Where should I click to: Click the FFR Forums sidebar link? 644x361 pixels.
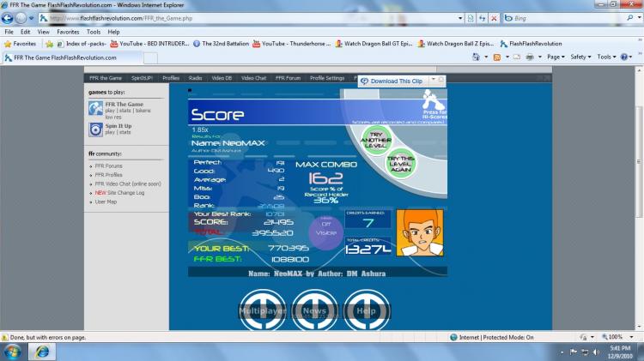click(108, 166)
